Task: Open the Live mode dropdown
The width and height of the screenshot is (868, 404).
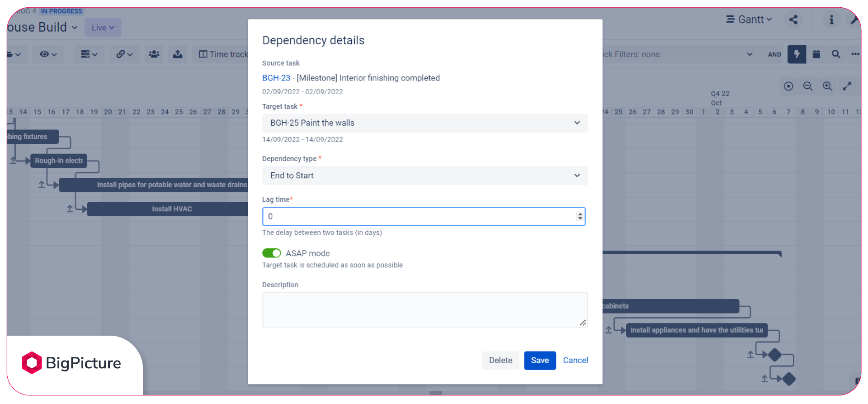Action: tap(103, 28)
